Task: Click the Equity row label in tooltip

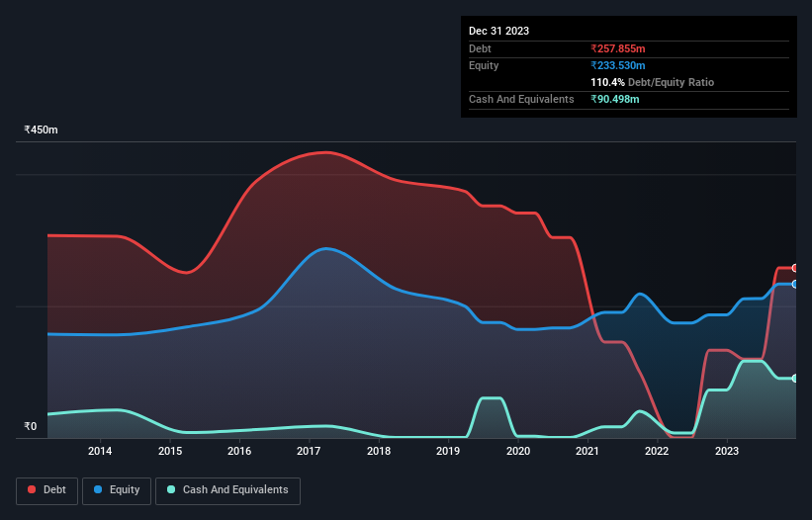Action: 484,65
